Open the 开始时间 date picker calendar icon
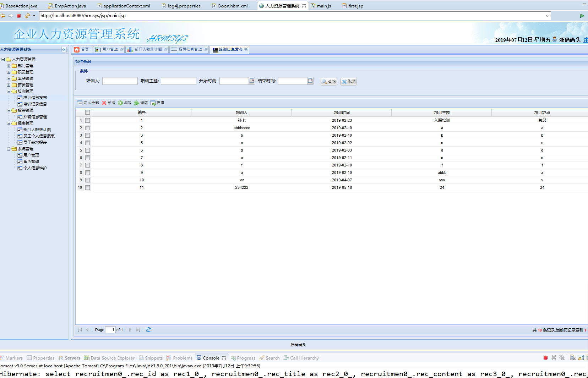The height and width of the screenshot is (378, 588). pyautogui.click(x=252, y=81)
